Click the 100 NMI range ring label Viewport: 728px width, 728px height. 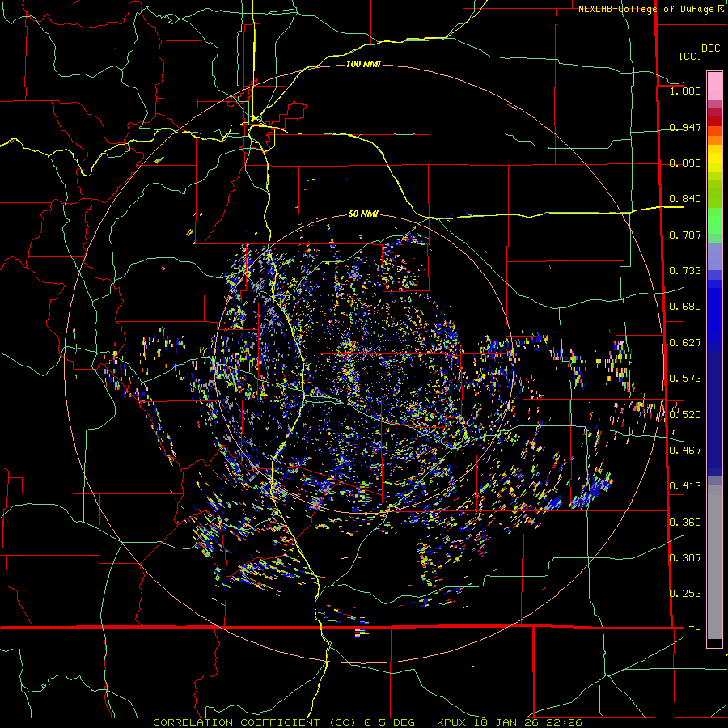(x=363, y=64)
